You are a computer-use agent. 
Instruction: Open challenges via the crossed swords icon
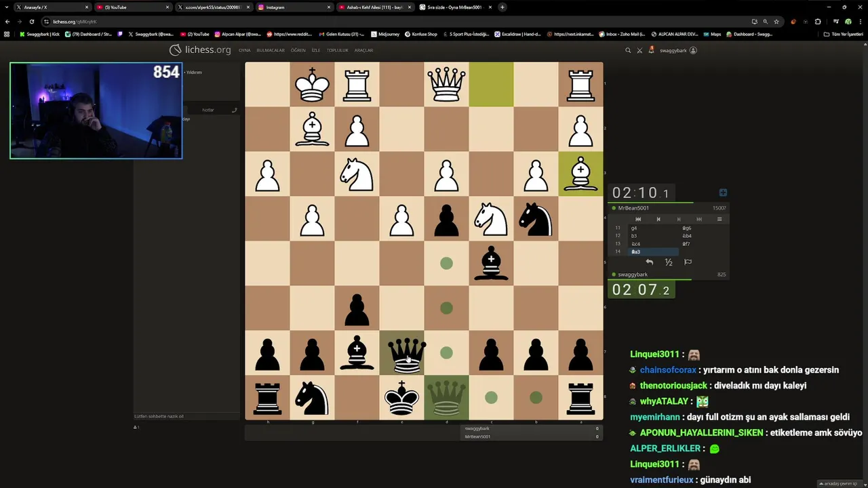coord(639,50)
